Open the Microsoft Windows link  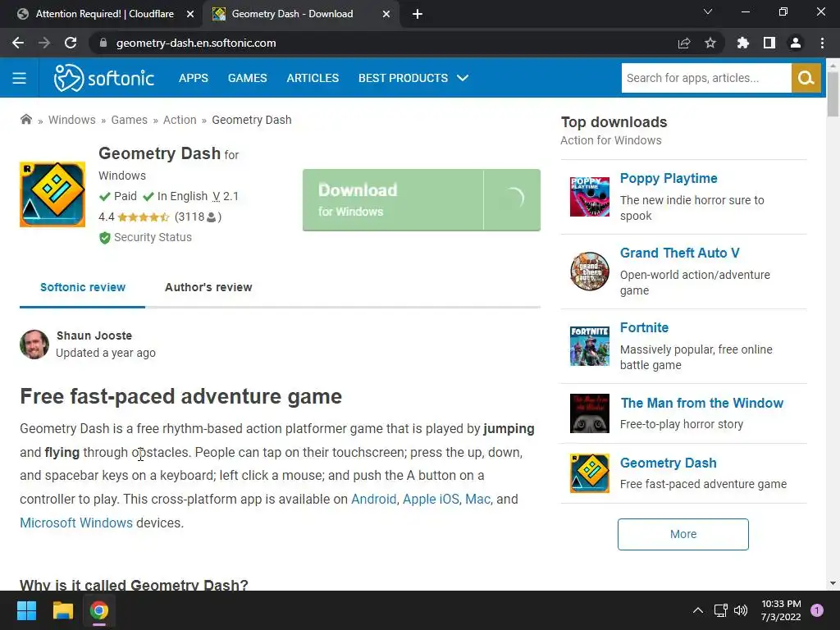click(76, 523)
